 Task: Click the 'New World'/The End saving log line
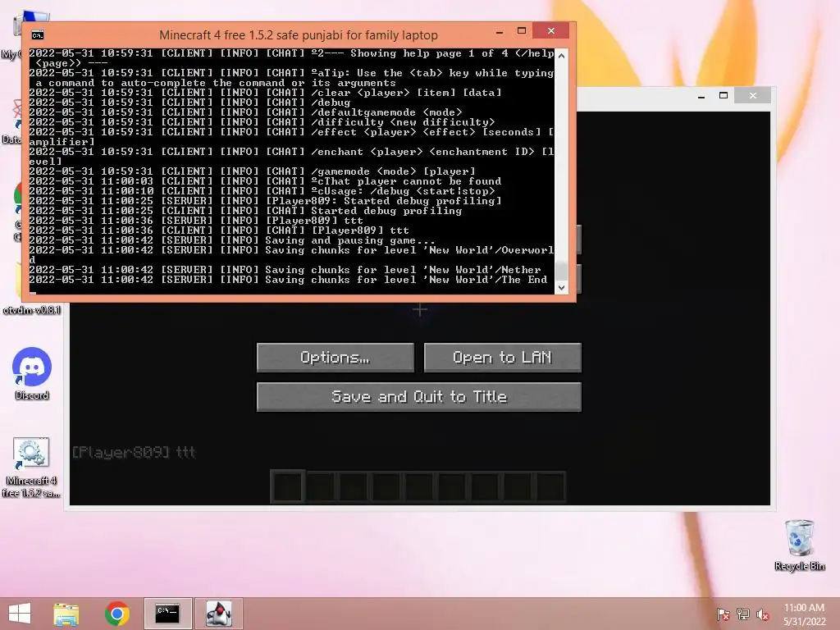288,280
